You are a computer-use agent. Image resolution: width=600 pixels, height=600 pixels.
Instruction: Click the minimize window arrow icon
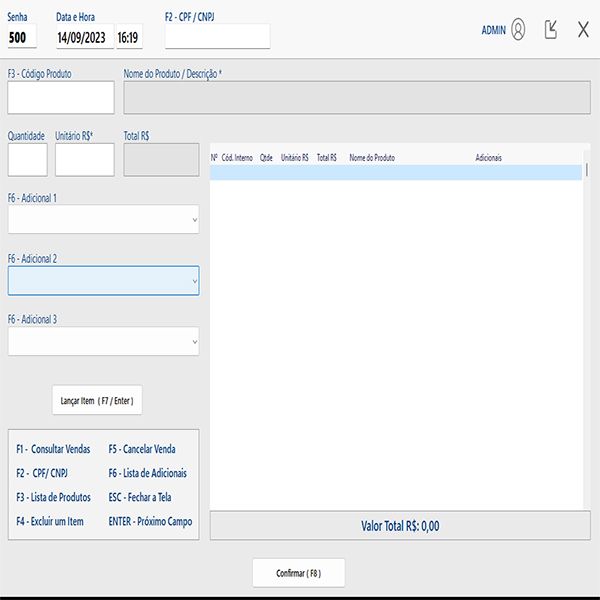551,30
